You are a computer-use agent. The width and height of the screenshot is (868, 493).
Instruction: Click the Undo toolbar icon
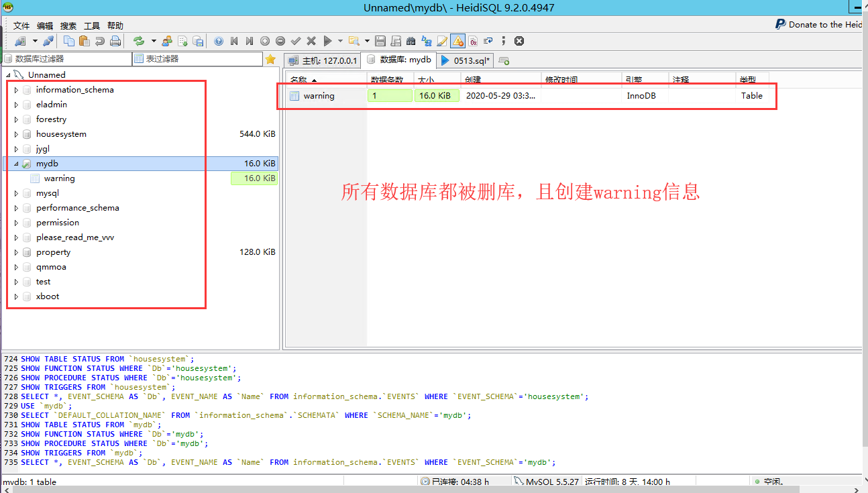point(100,41)
